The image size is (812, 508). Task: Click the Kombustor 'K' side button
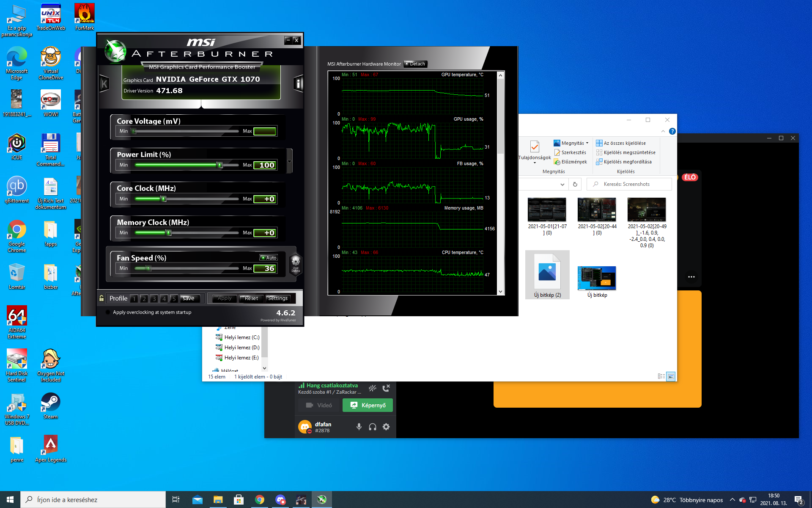[104, 83]
